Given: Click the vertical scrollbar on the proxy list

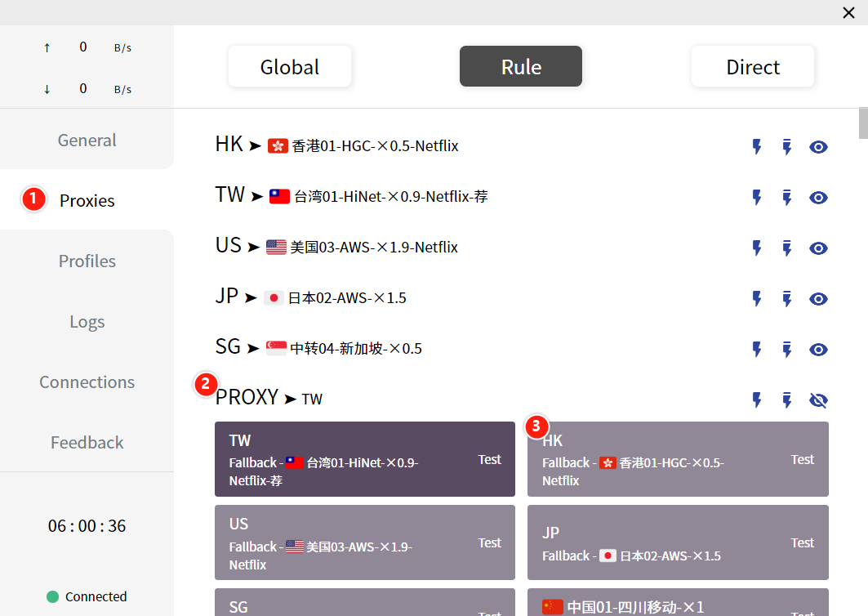Looking at the screenshot, I should click(x=863, y=124).
